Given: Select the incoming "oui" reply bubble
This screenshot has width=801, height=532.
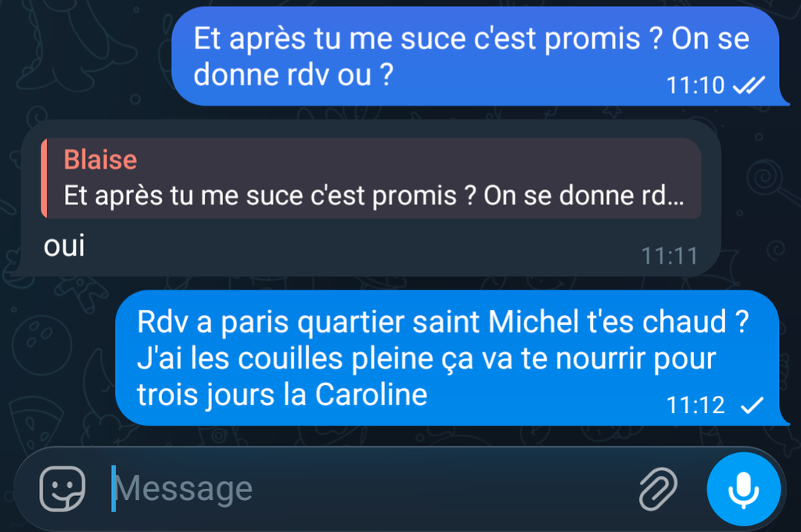Looking at the screenshot, I should (365, 198).
